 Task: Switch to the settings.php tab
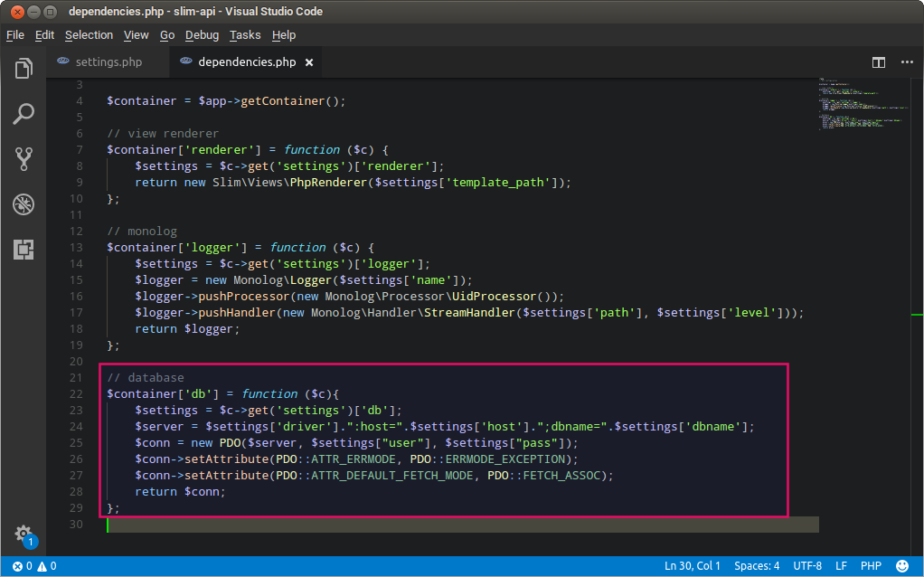click(108, 62)
